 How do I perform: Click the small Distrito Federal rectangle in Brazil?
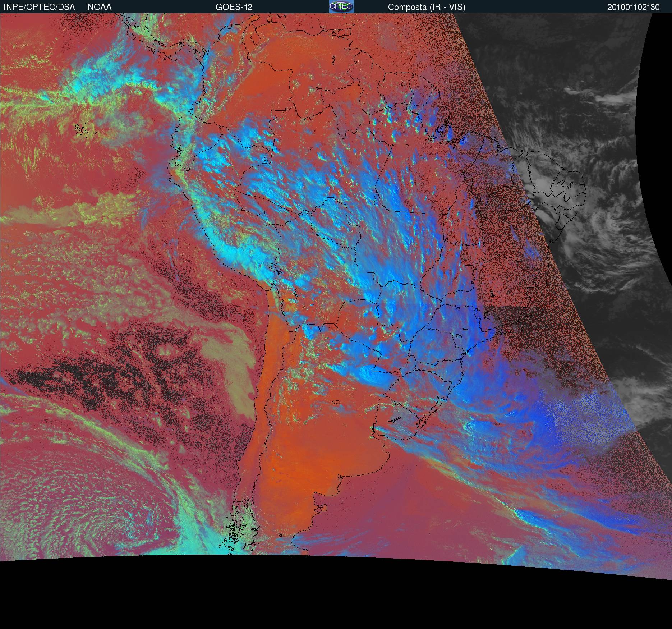pos(468,268)
